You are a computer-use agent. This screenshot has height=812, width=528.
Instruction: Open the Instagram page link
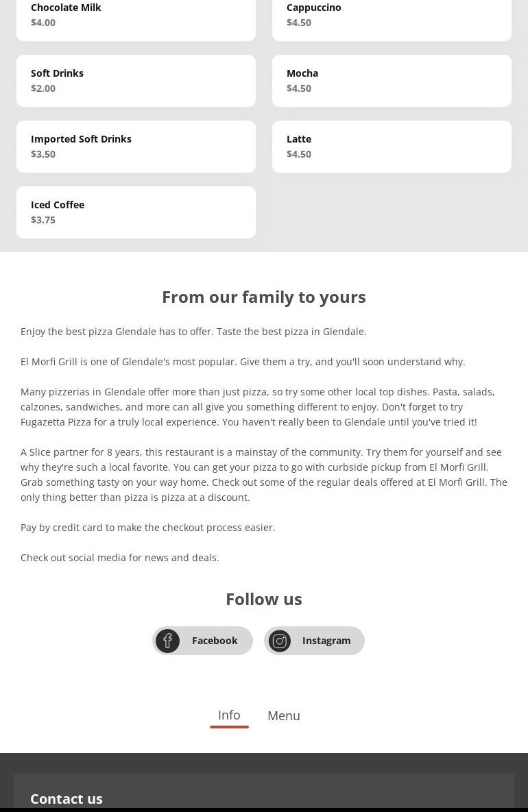tap(326, 641)
